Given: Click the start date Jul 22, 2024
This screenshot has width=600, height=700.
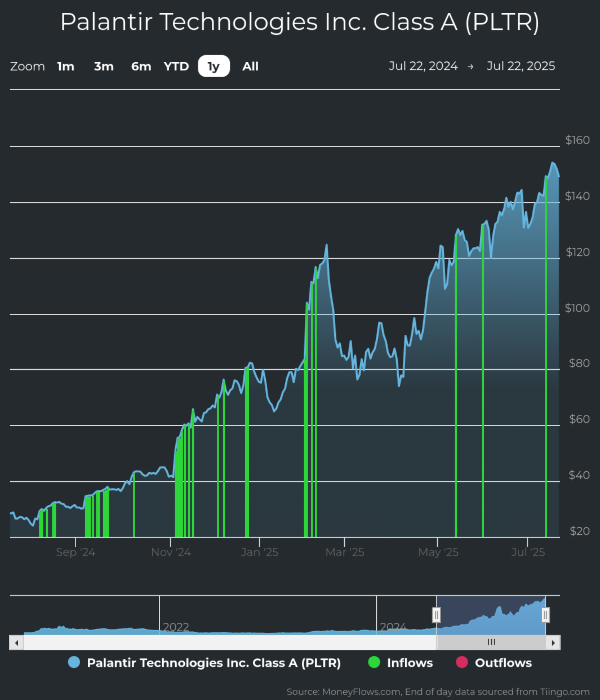Looking at the screenshot, I should 423,66.
